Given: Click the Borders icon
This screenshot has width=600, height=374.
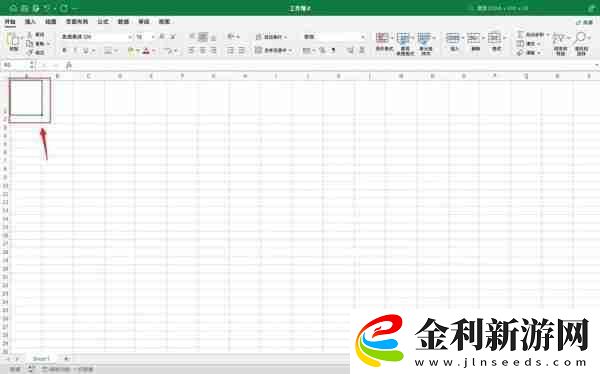Looking at the screenshot, I should [108, 50].
